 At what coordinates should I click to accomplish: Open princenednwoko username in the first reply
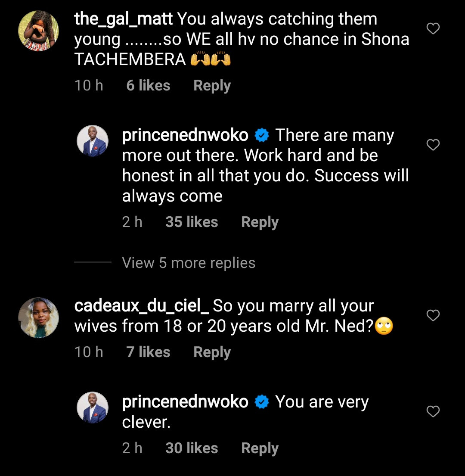(x=185, y=135)
